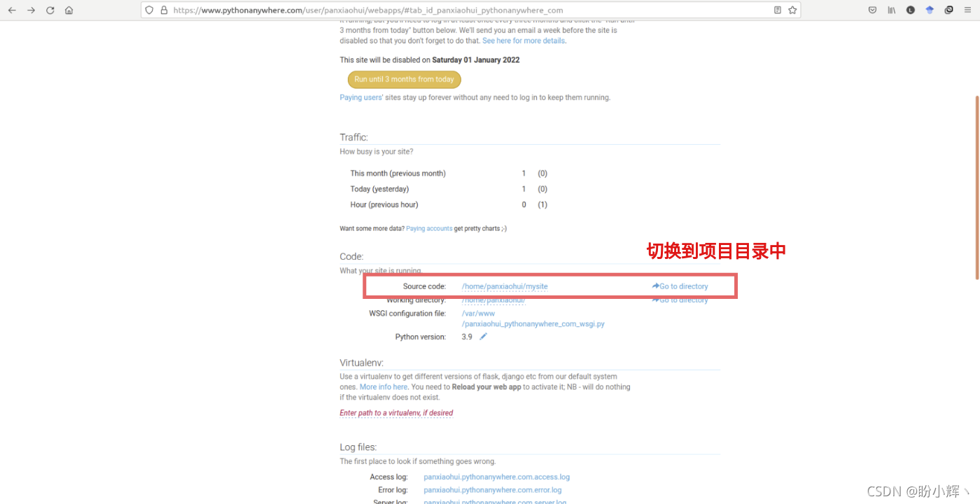Go back to the previous page
This screenshot has width=980, height=504.
pyautogui.click(x=12, y=10)
